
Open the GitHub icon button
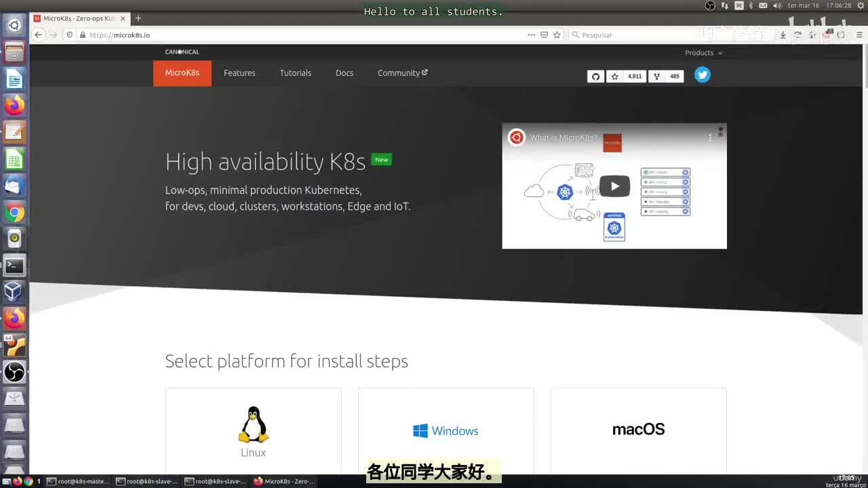pyautogui.click(x=595, y=77)
